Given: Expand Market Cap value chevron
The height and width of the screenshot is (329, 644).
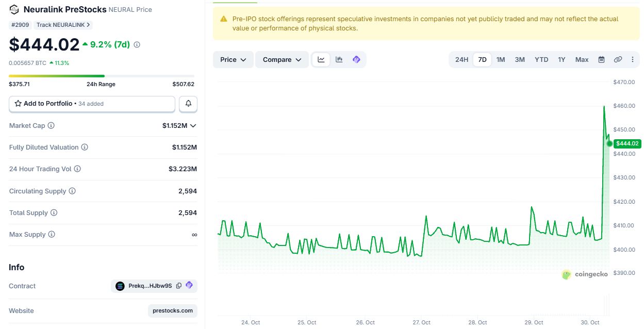Looking at the screenshot, I should 193,126.
